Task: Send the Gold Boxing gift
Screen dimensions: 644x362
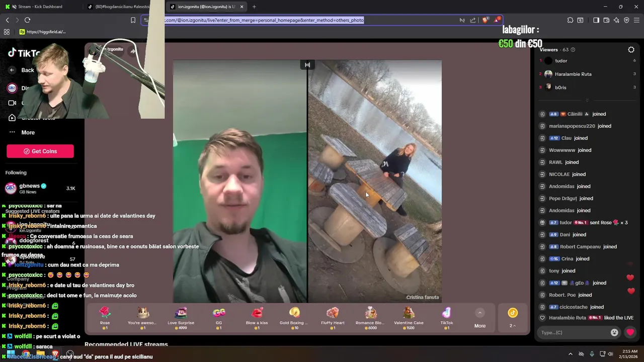Action: pyautogui.click(x=294, y=317)
